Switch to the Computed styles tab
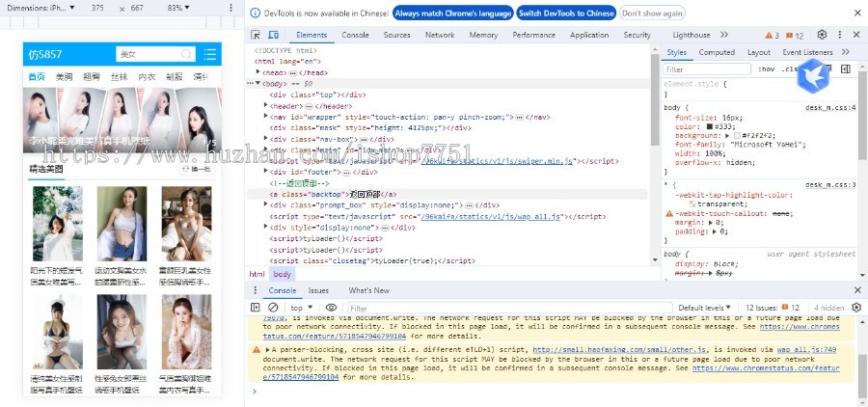 (x=717, y=52)
